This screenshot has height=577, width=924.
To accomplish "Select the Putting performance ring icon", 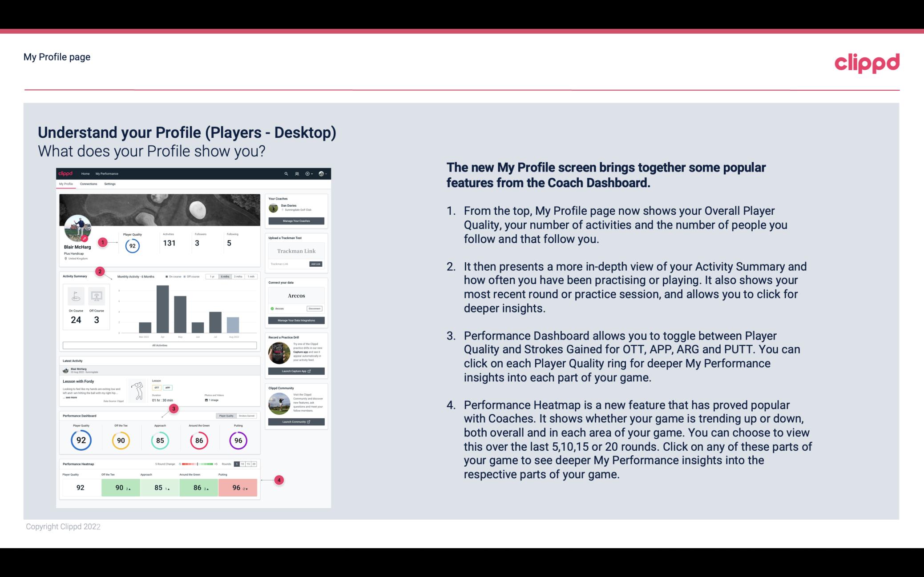I will (x=238, y=439).
